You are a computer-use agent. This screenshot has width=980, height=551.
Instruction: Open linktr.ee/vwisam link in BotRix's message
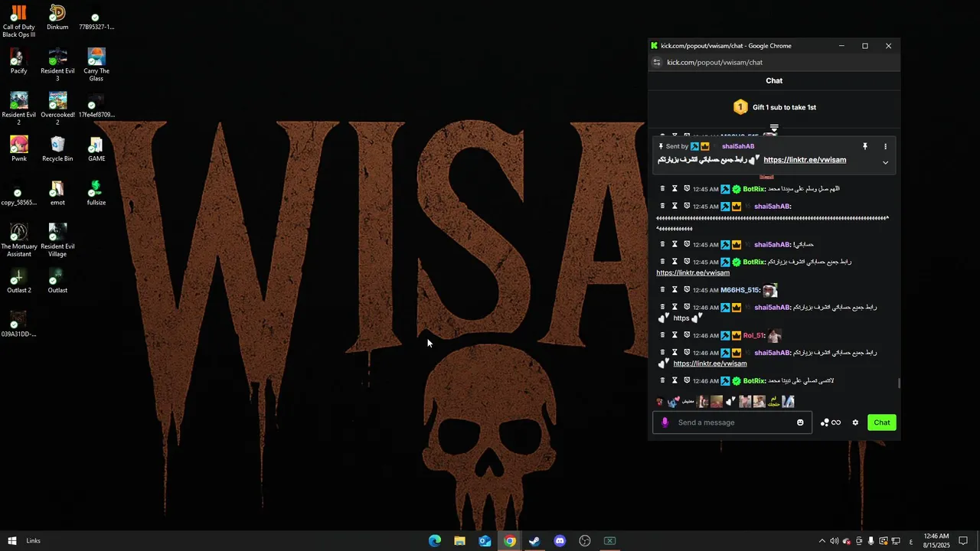[693, 272]
